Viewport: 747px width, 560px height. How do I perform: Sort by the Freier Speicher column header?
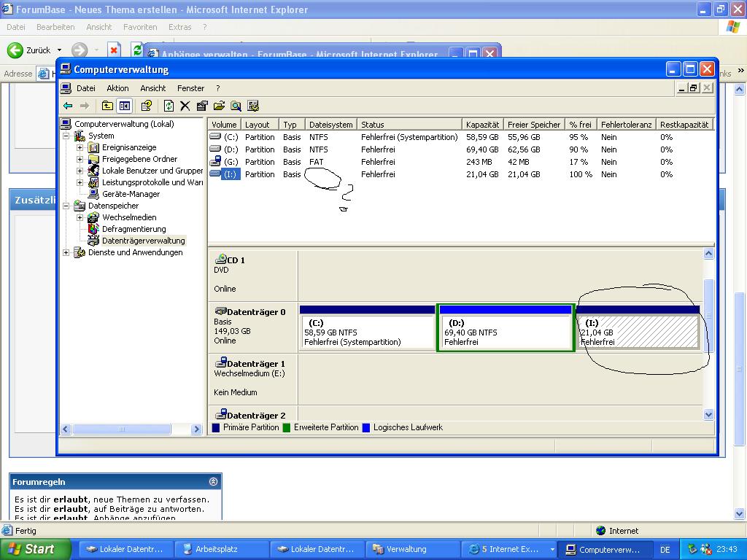533,125
